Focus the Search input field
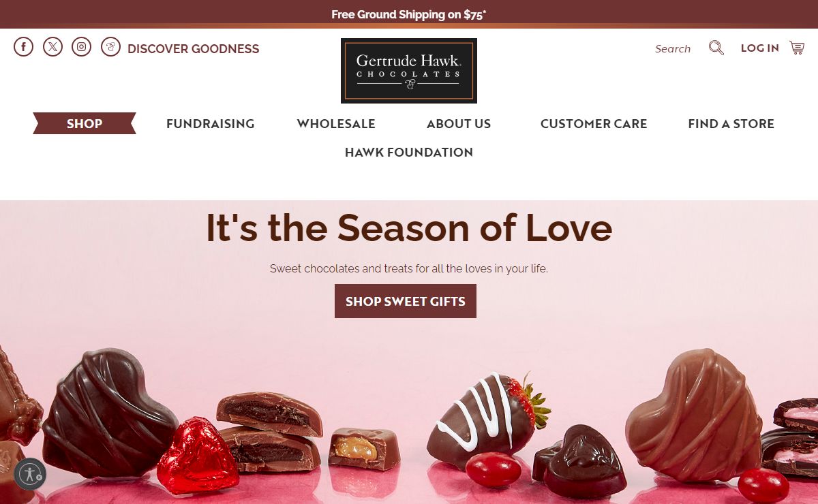Screen dimensions: 818x504 click(x=673, y=49)
